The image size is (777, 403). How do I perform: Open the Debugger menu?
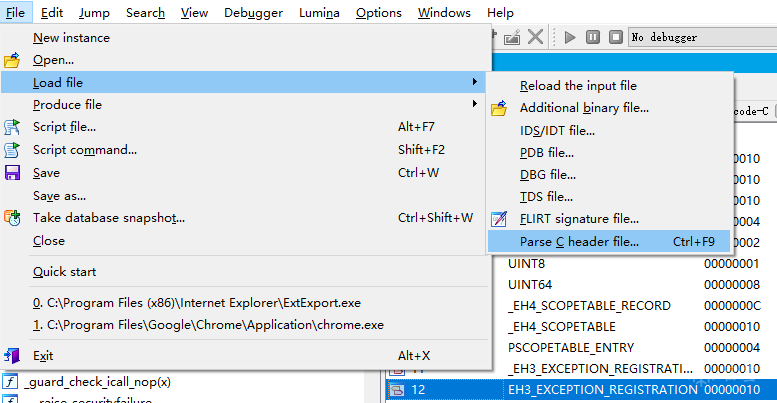[x=253, y=13]
